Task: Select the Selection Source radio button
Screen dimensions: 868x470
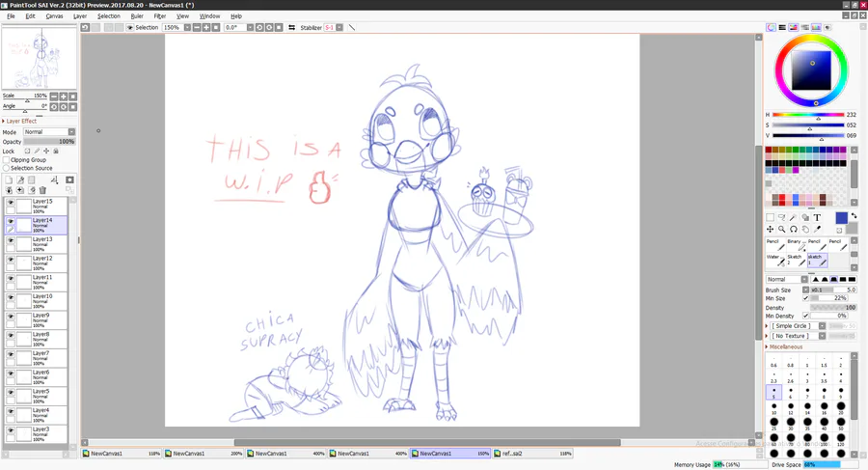Action: click(7, 168)
